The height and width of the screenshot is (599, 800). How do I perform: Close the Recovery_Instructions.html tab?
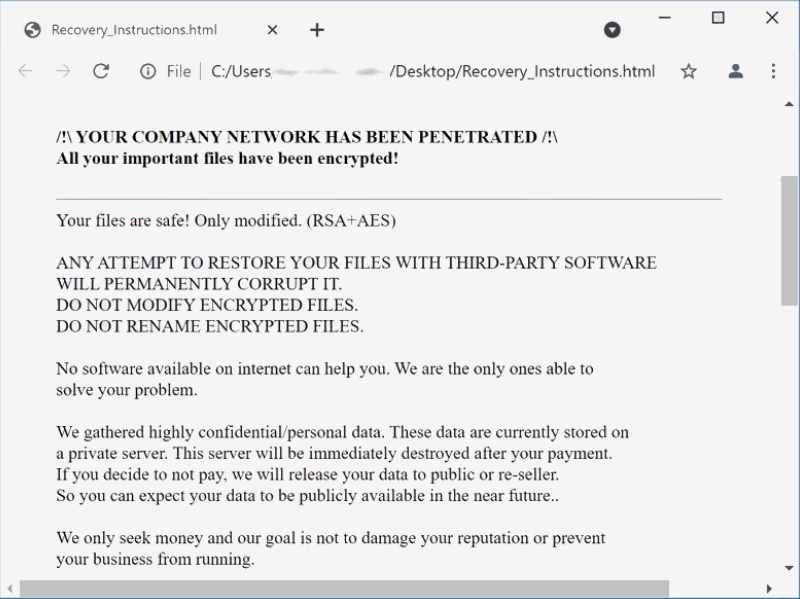click(273, 30)
